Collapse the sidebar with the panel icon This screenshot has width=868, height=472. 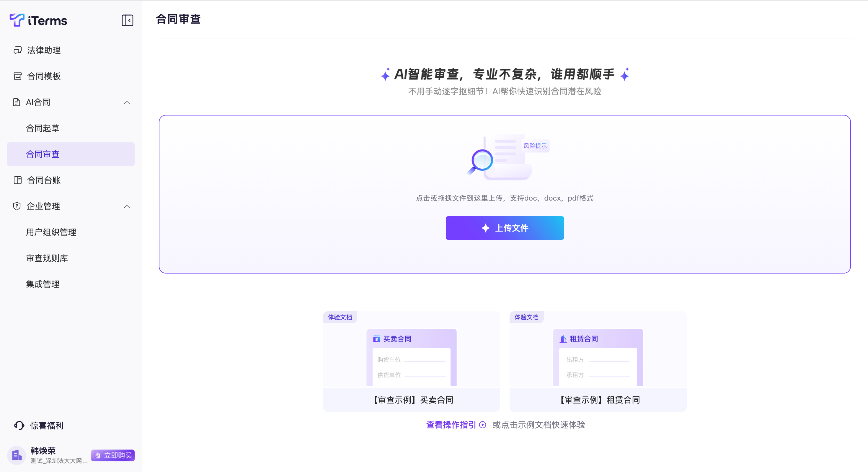pos(127,20)
